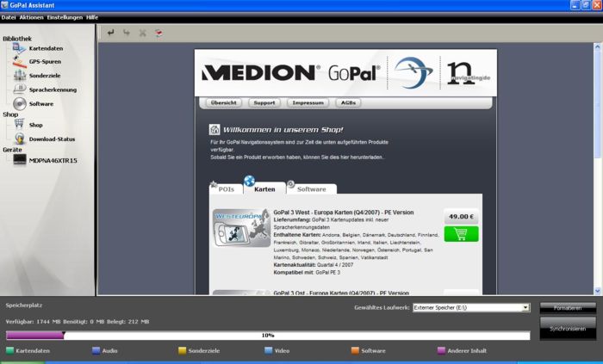The width and height of the screenshot is (603, 364).
Task: Click the Support button
Action: point(264,103)
